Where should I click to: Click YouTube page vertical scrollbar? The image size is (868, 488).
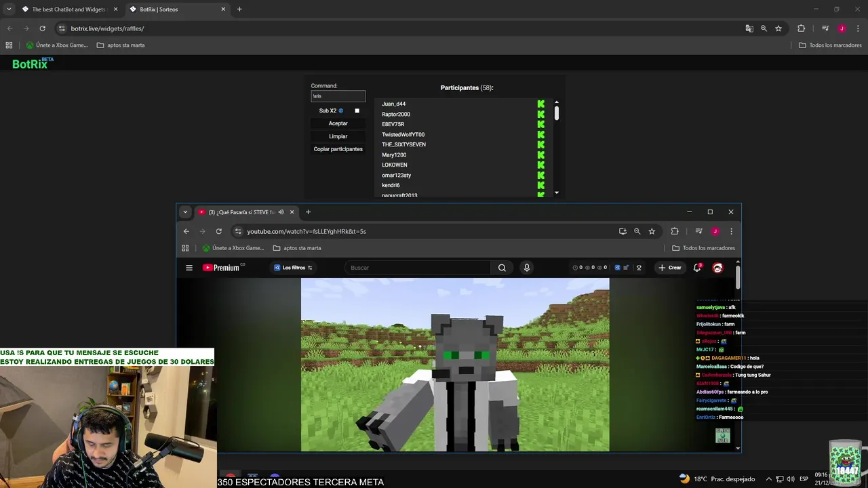pos(738,278)
